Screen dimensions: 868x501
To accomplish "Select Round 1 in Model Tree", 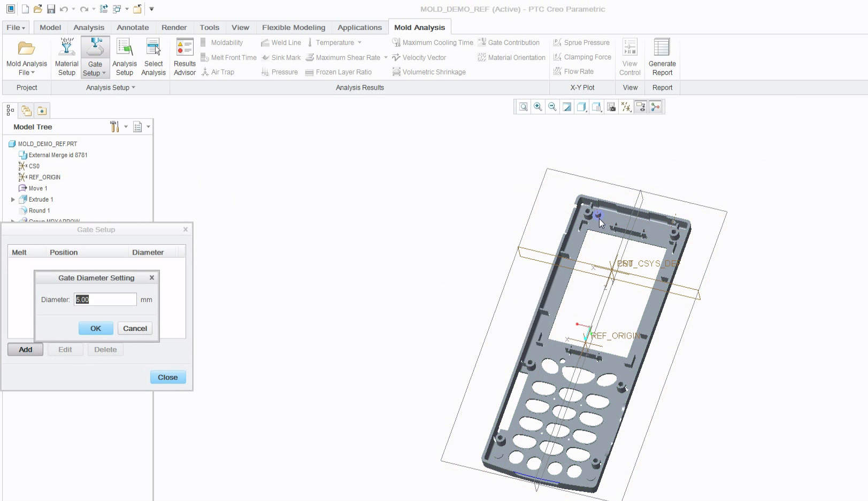I will (39, 211).
